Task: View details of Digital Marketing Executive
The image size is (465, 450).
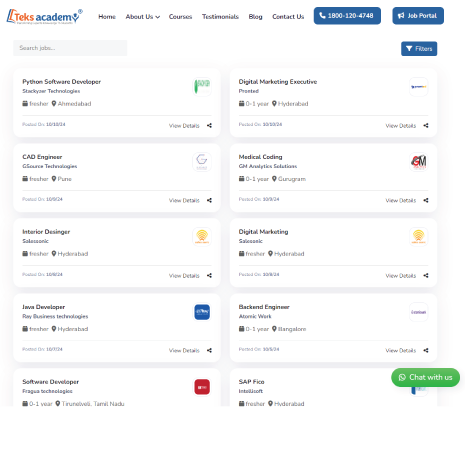Action: [x=401, y=126]
